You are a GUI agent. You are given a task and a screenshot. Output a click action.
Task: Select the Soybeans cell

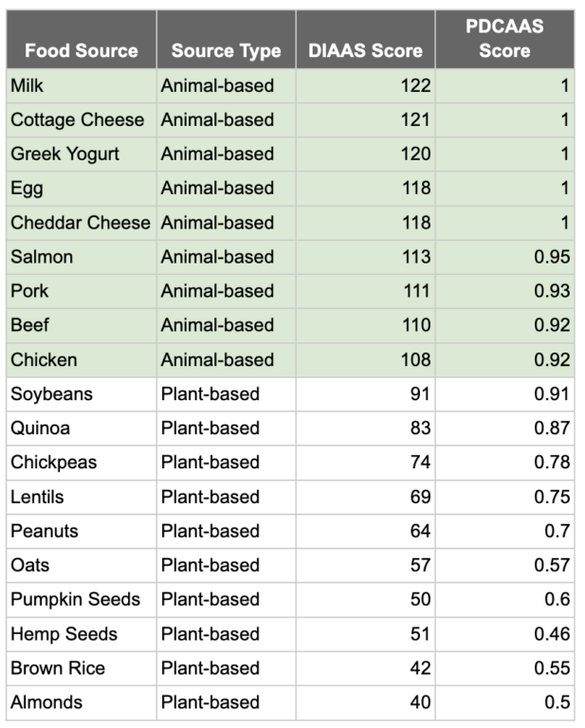coord(81,394)
